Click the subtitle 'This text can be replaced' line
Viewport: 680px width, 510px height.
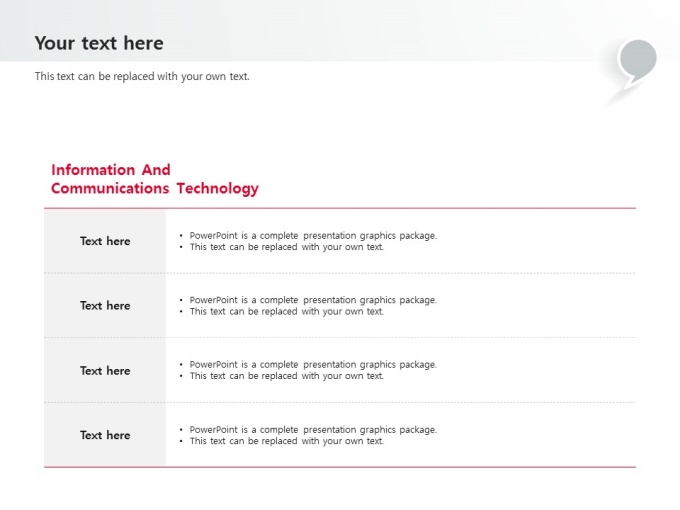(142, 77)
